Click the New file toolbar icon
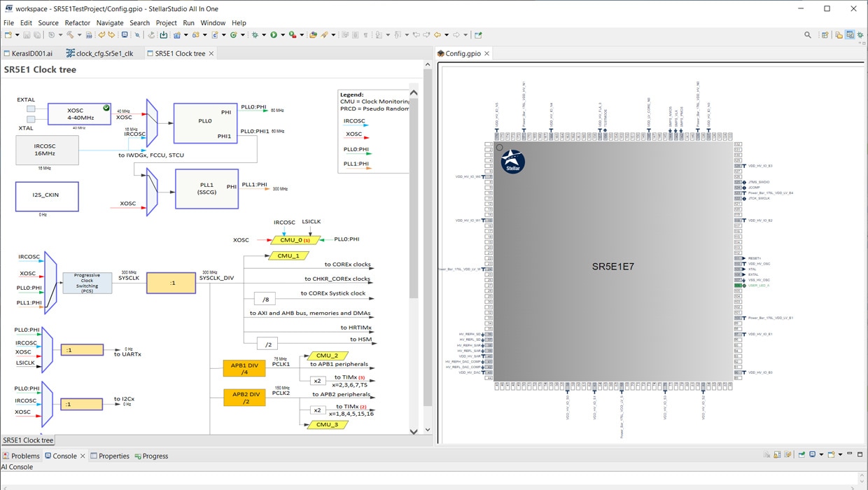Screen dimensions: 868x490 point(8,35)
